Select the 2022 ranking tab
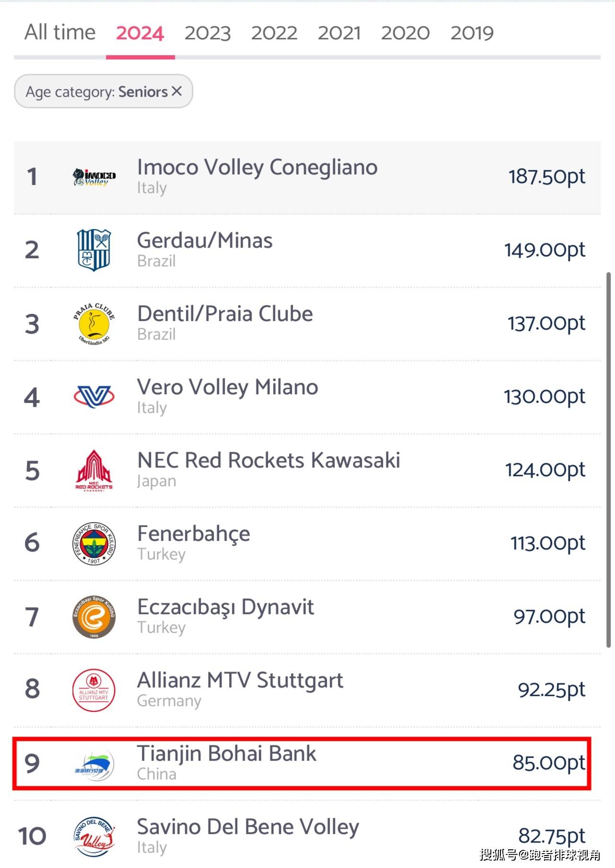This screenshot has height=868, width=615. (x=274, y=33)
